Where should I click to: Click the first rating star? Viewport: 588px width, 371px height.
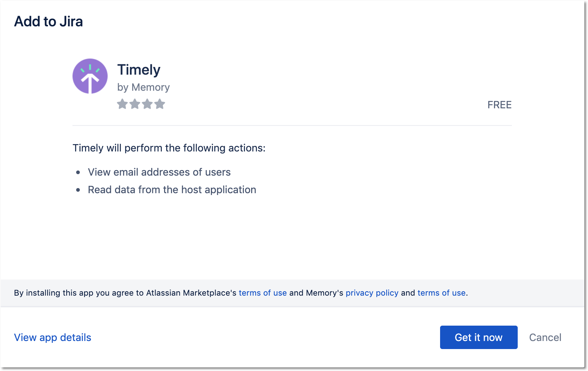pyautogui.click(x=122, y=104)
